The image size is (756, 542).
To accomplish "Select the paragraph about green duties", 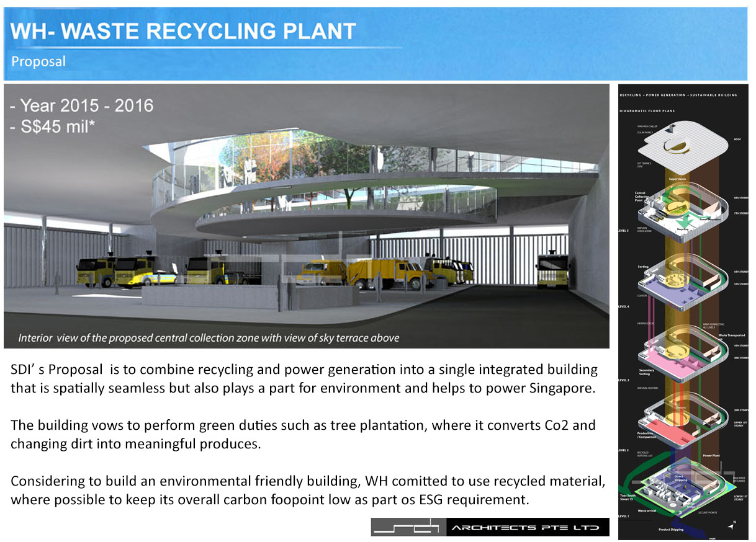I will 303,434.
